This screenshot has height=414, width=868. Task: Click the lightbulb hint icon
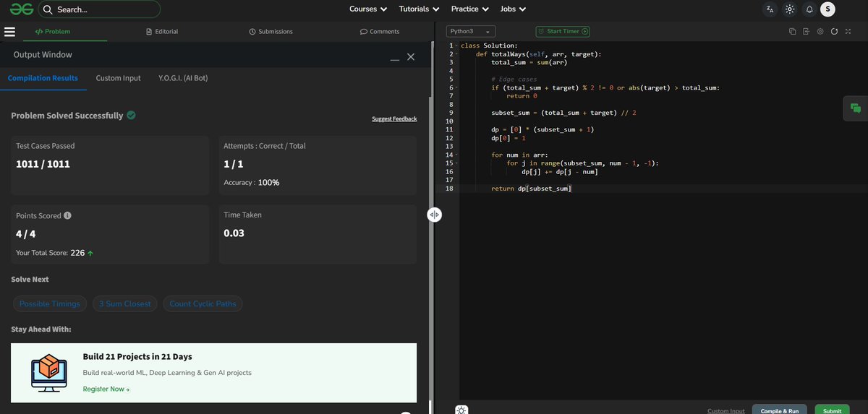click(461, 410)
